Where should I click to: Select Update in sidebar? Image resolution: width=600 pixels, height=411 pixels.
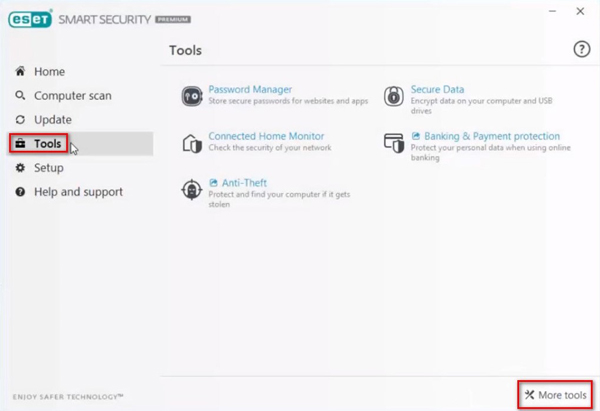point(53,120)
